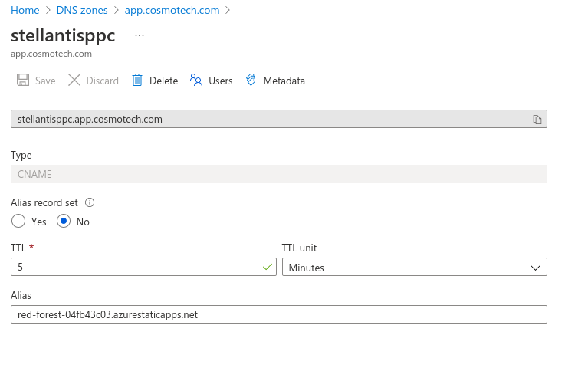Image resolution: width=588 pixels, height=368 pixels.
Task: Click the Discard X icon
Action: pyautogui.click(x=74, y=80)
